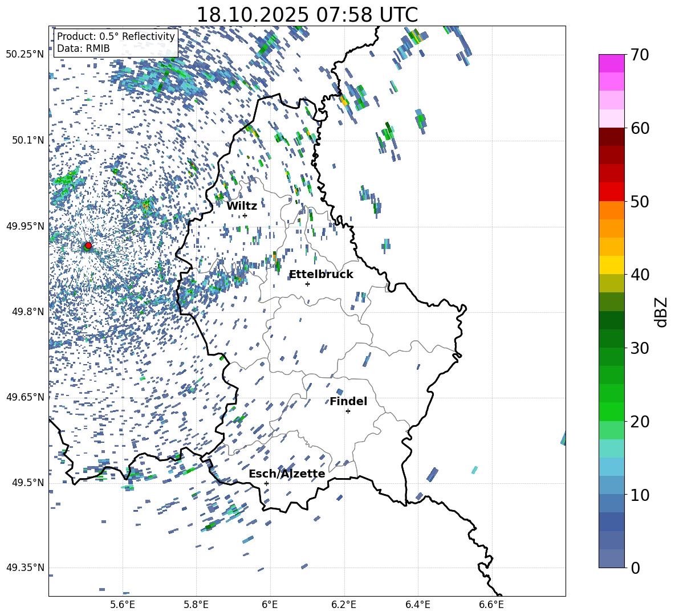The height and width of the screenshot is (616, 675).
Task: Click the 60 tick on the colorbar
Action: [640, 128]
